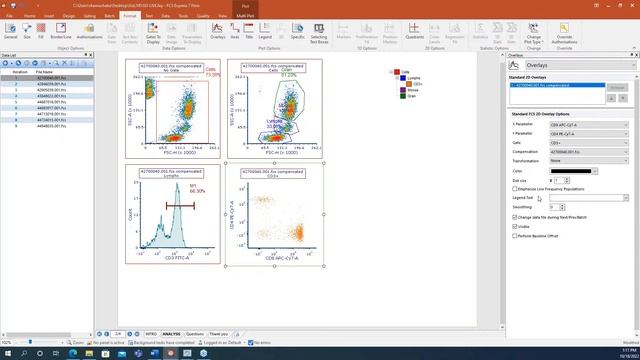Click Dot size stepper up arrow
Image resolution: width=640 pixels, height=360 pixels.
click(567, 179)
